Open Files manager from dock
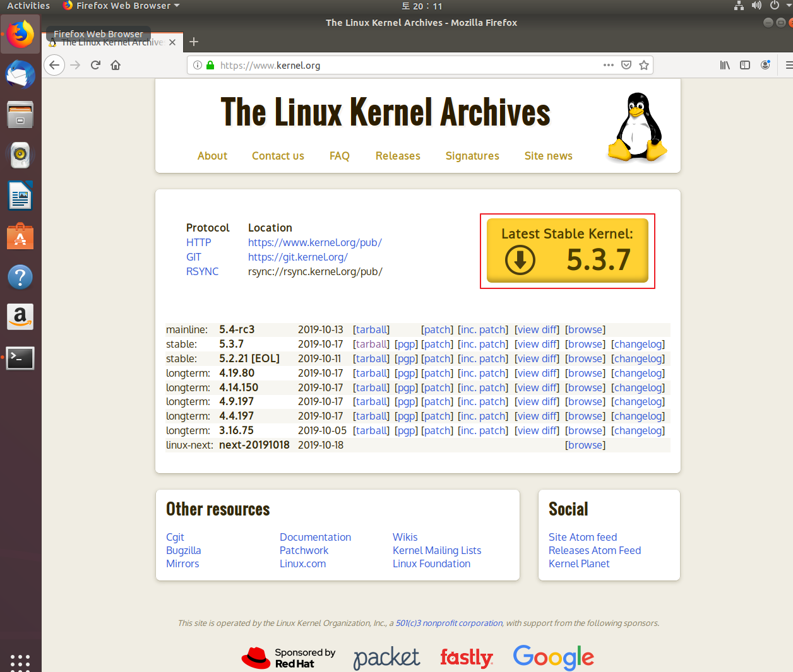Viewport: 793px width, 672px height. click(20, 115)
